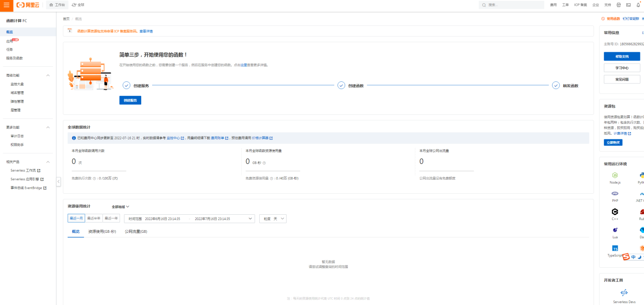Click the 阿里云 logo
The width and height of the screenshot is (644, 305).
[x=28, y=5]
